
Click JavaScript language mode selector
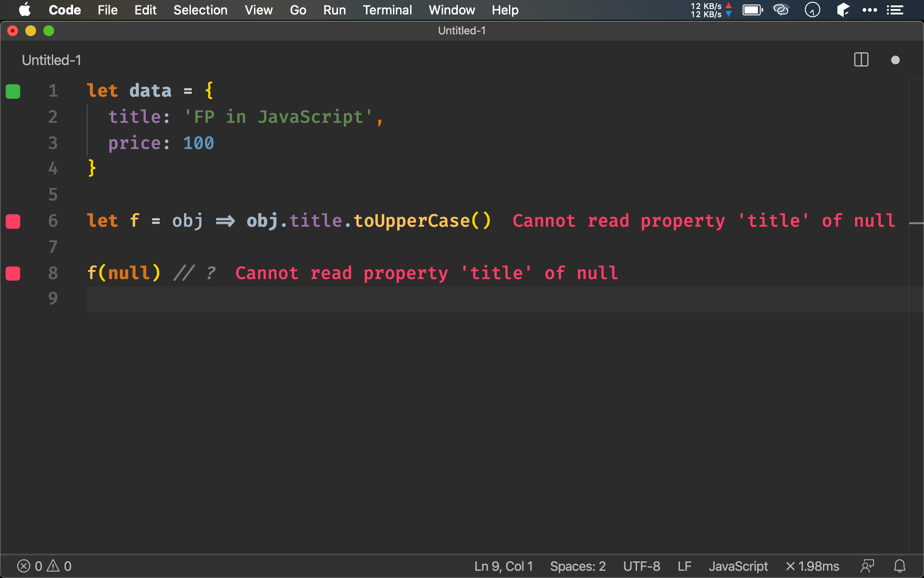(738, 566)
